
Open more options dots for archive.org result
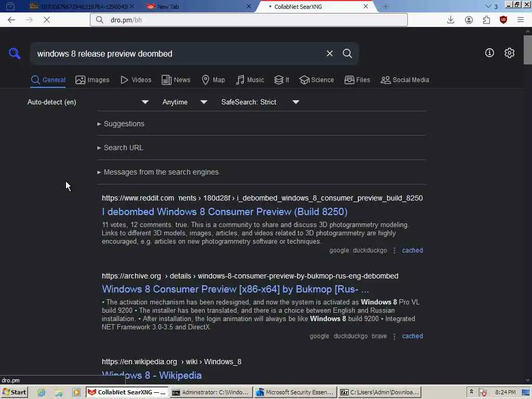394,336
